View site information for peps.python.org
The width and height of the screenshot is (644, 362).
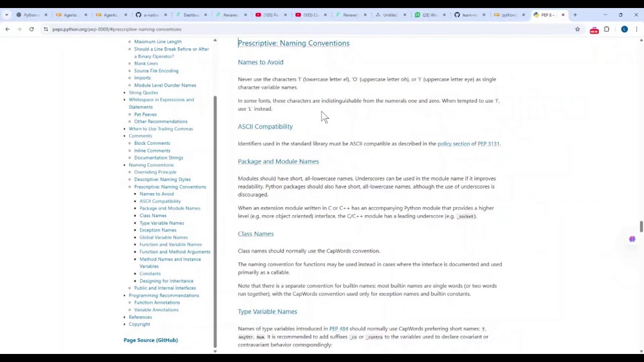pyautogui.click(x=46, y=29)
